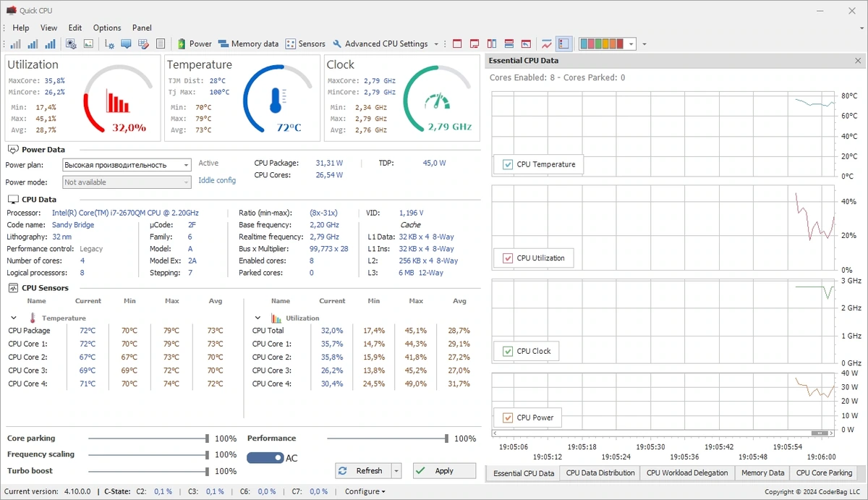
Task: Click the Refresh button
Action: click(x=363, y=471)
